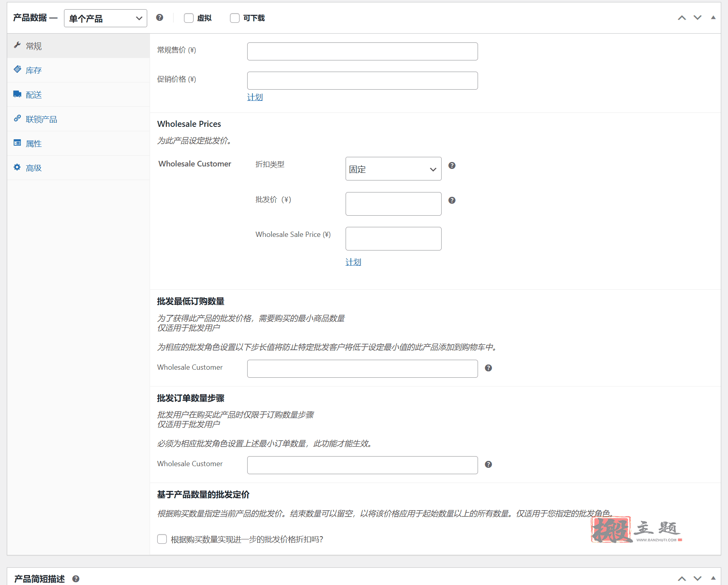The width and height of the screenshot is (728, 585).
Task: Click 计划 link under Wholesale Sale Price
Action: click(353, 262)
